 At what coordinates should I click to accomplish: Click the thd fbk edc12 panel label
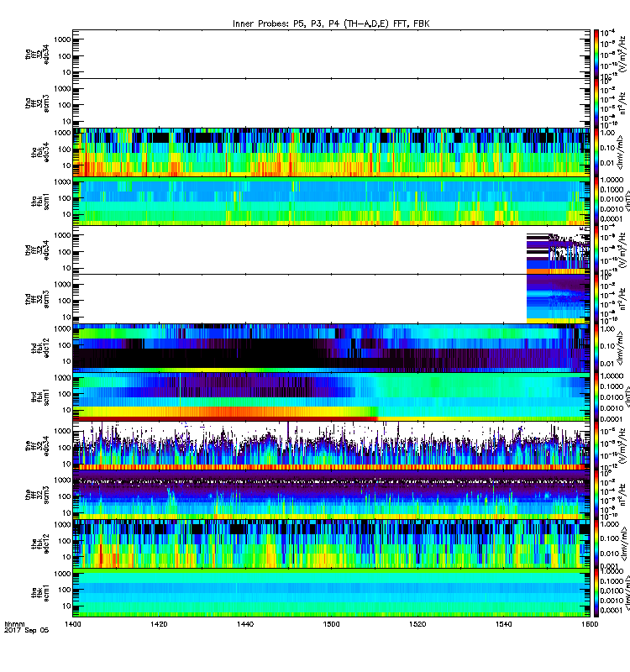(x=40, y=348)
